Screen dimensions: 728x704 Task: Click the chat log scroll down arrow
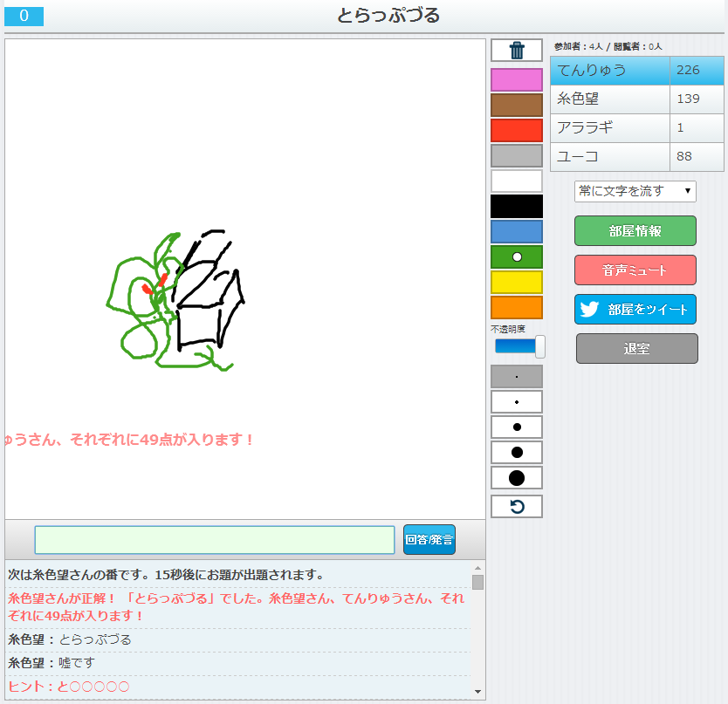(477, 692)
